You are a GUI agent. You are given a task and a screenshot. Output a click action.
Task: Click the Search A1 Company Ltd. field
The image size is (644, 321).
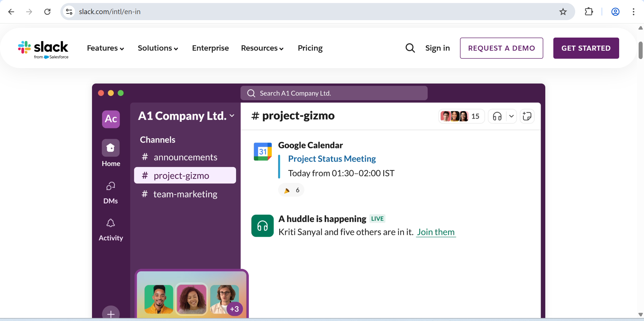coord(334,93)
